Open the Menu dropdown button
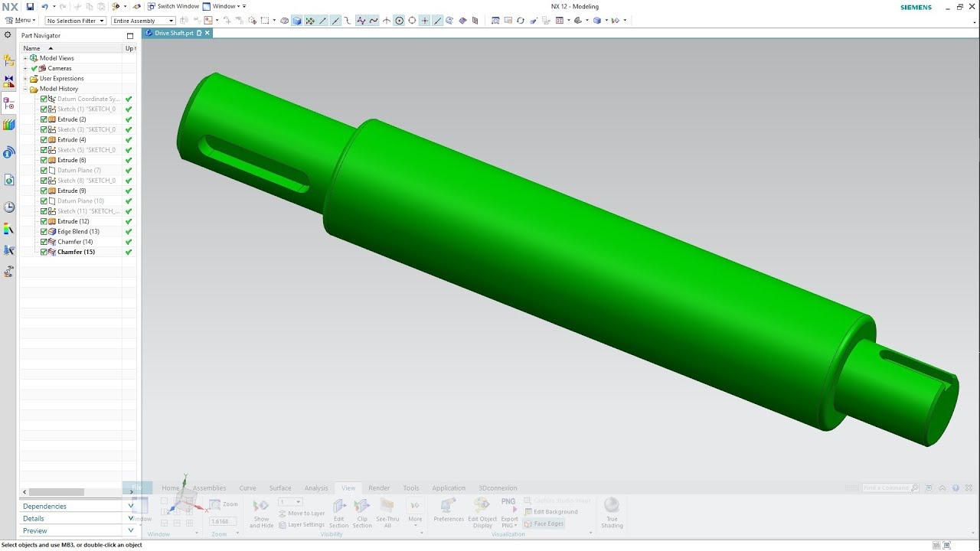The height and width of the screenshot is (551, 980). 20,20
